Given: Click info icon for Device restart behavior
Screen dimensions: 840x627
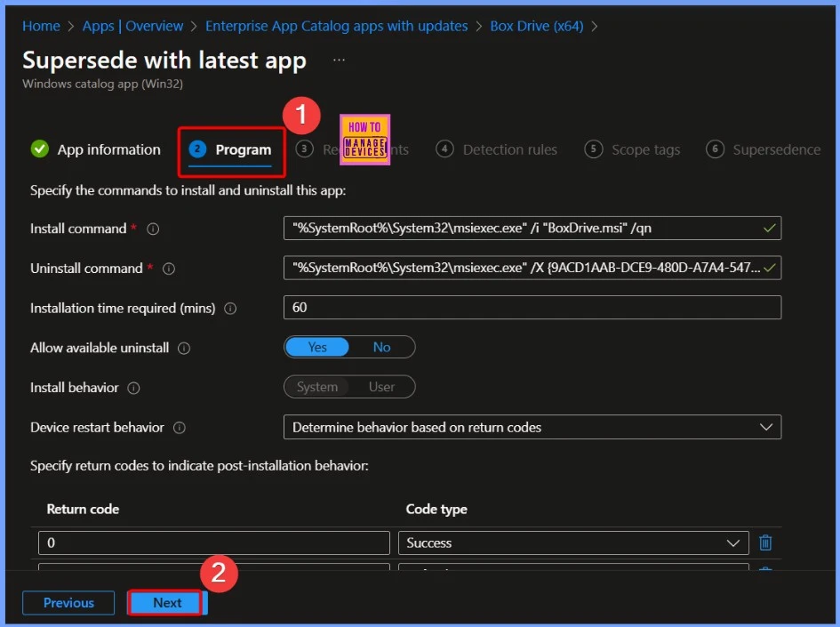Looking at the screenshot, I should [x=180, y=428].
